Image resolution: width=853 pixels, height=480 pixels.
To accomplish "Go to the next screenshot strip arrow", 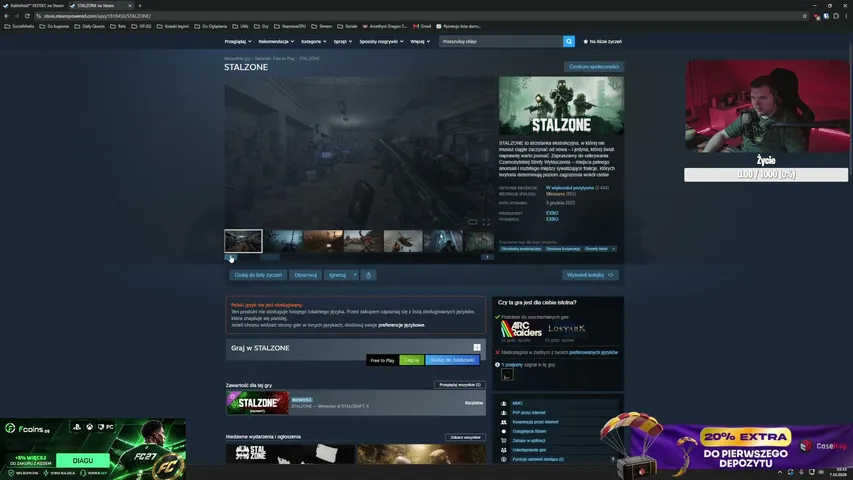I will (x=487, y=257).
